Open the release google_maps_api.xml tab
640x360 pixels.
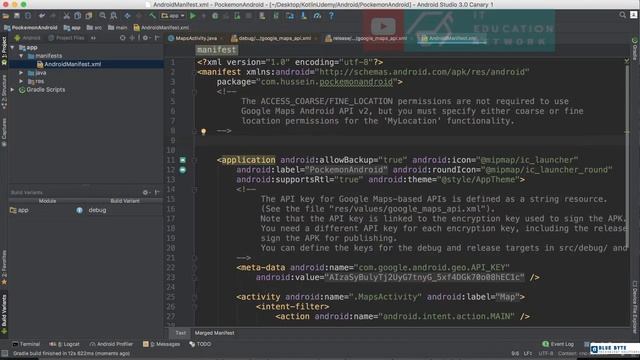pos(369,38)
